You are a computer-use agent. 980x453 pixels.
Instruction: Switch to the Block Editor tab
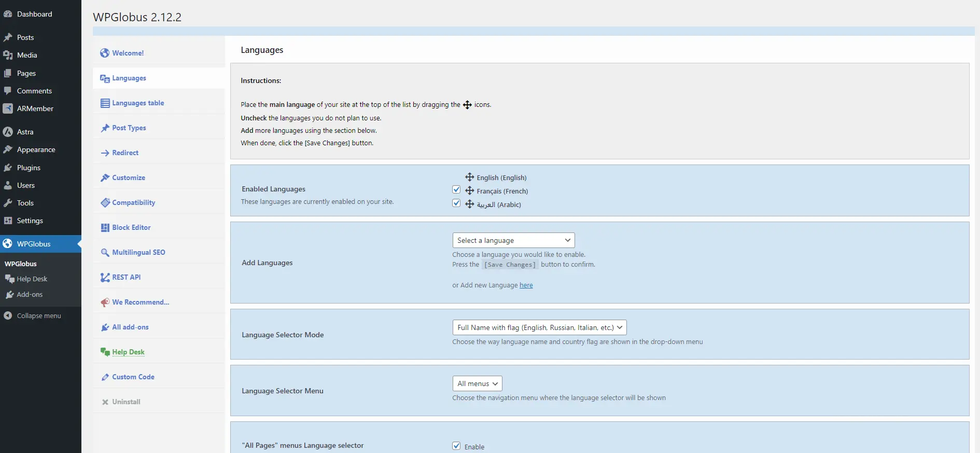[x=159, y=227]
